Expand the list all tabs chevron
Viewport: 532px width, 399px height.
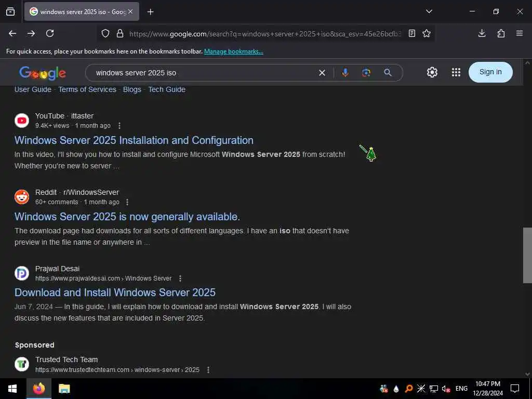pyautogui.click(x=429, y=11)
